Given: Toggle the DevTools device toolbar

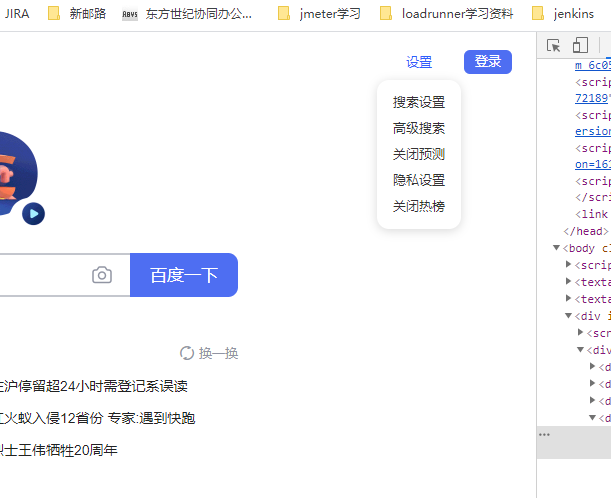Looking at the screenshot, I should pyautogui.click(x=580, y=45).
